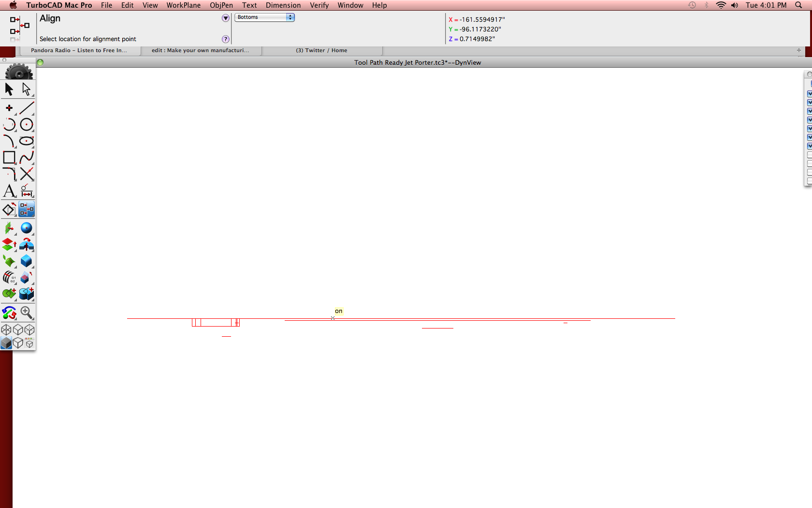Open the WorkPlane menu
The image size is (812, 508).
pos(183,5)
